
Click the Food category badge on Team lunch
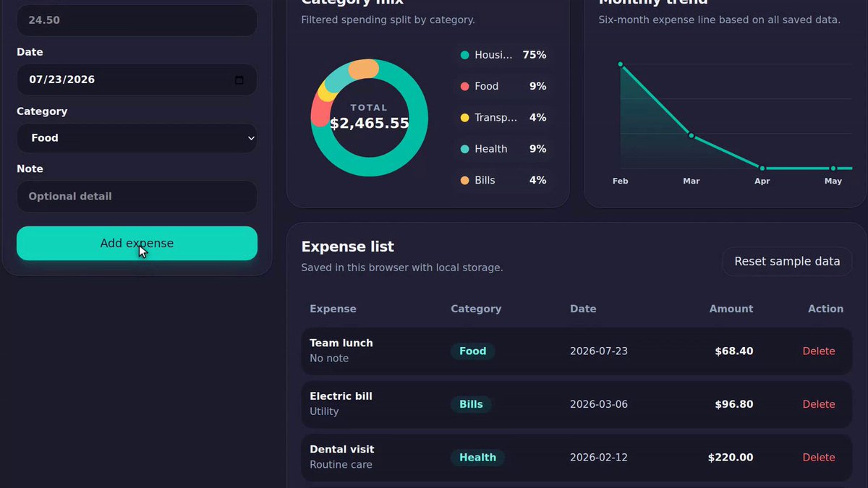(x=473, y=351)
